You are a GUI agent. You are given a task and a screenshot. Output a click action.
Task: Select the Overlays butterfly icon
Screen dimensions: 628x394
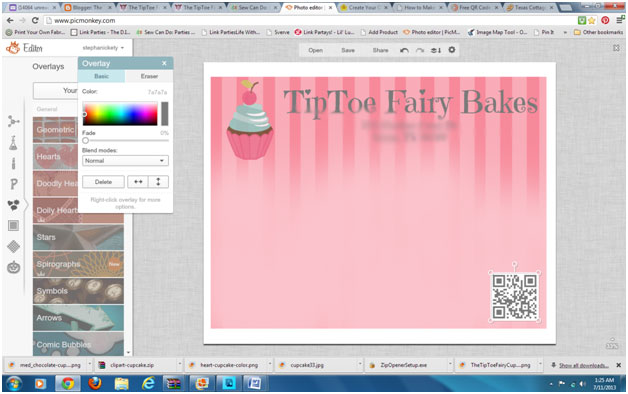click(13, 205)
